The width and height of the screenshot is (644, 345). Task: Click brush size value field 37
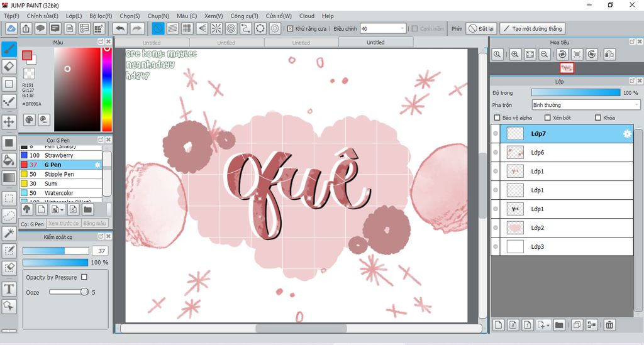101,251
